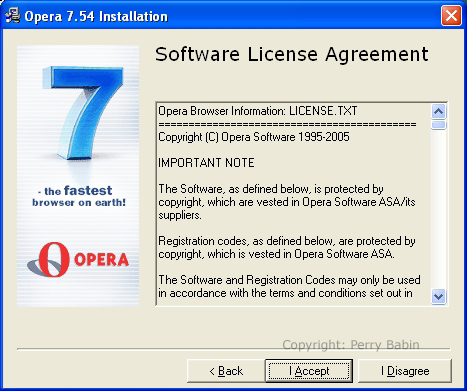This screenshot has height=391, width=467.
Task: Click the red Opera logo
Action: 78,260
